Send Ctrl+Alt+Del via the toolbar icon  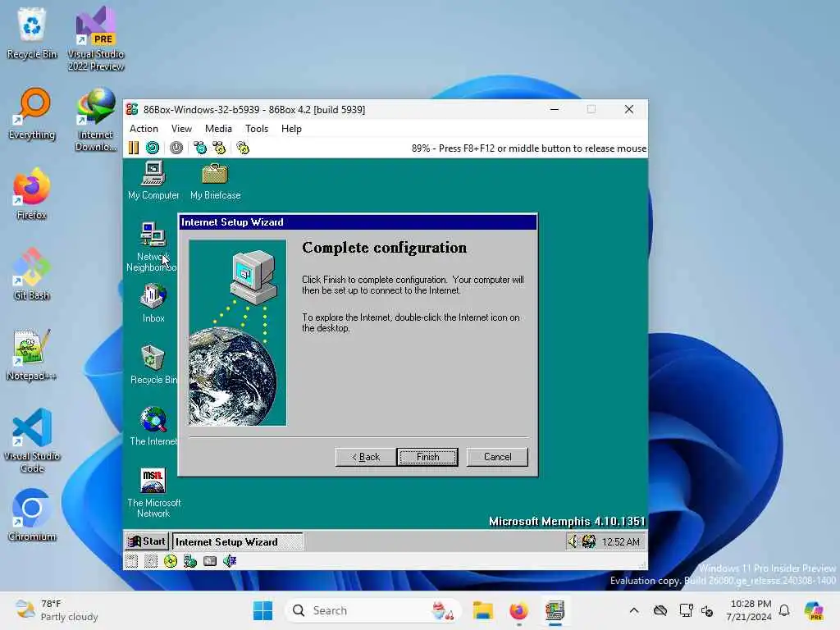pyautogui.click(x=200, y=148)
